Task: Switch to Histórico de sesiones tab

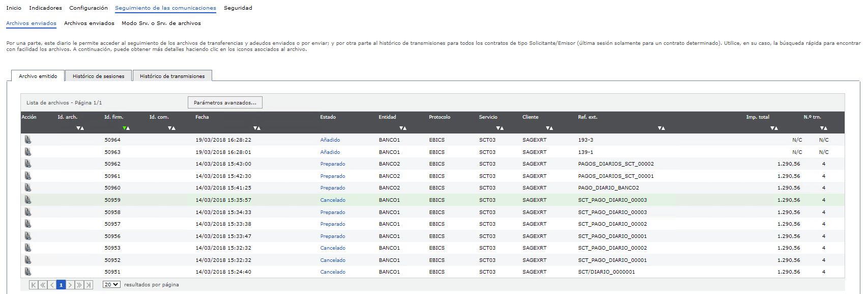Action: pos(98,76)
